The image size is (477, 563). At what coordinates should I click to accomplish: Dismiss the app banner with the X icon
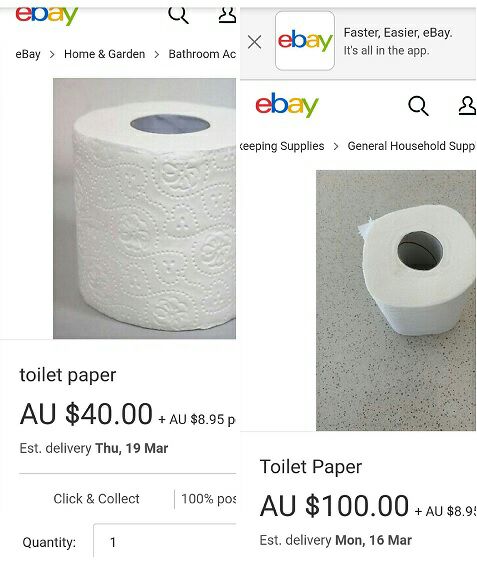pyautogui.click(x=254, y=42)
